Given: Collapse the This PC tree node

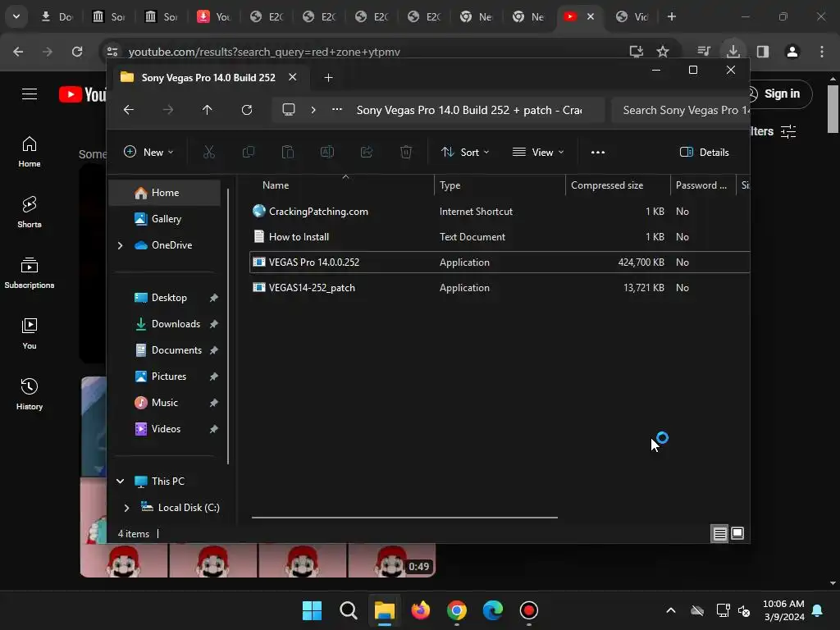Looking at the screenshot, I should point(120,481).
